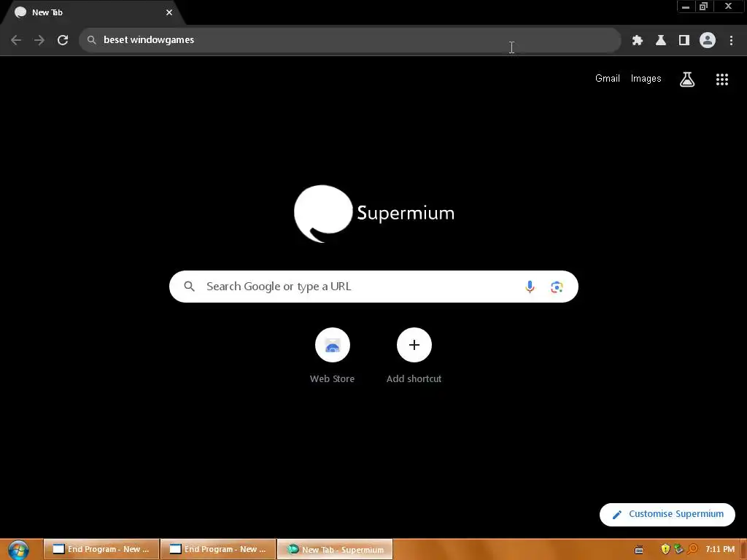Start voice search with microphone icon
The height and width of the screenshot is (560, 747).
click(x=530, y=287)
